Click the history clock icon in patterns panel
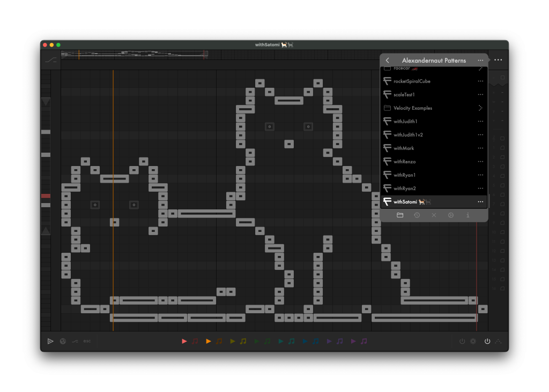 (x=417, y=215)
